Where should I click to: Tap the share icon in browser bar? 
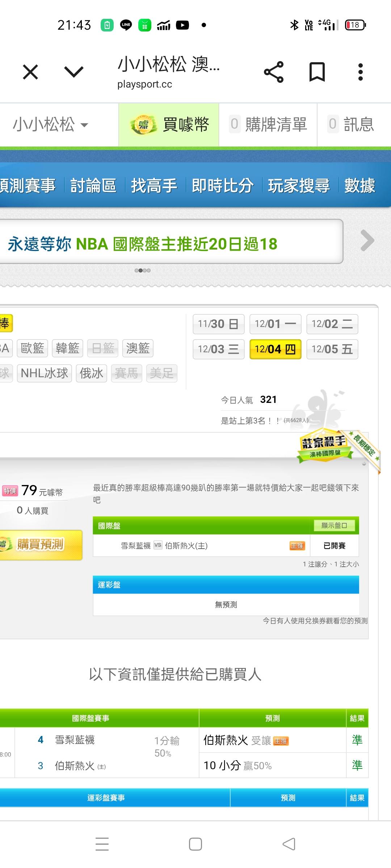click(274, 72)
